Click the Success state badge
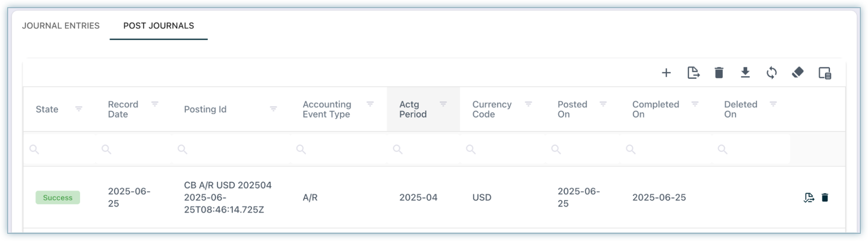The image size is (868, 241). 58,198
